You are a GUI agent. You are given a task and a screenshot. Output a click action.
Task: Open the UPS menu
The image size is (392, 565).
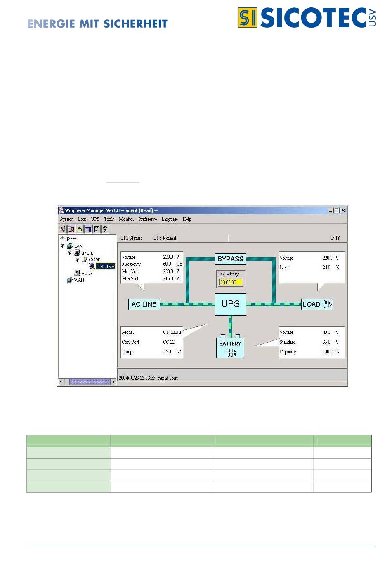[95, 220]
